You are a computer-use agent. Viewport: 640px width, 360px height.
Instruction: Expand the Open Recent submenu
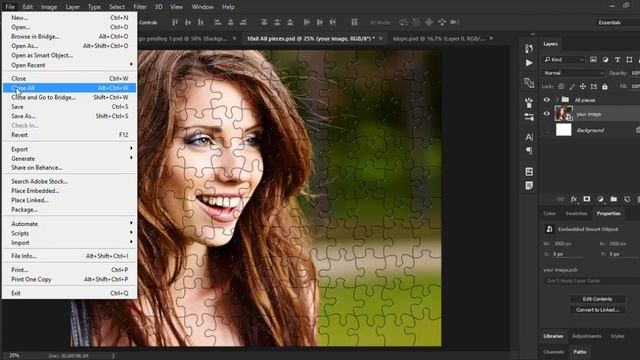pyautogui.click(x=69, y=65)
